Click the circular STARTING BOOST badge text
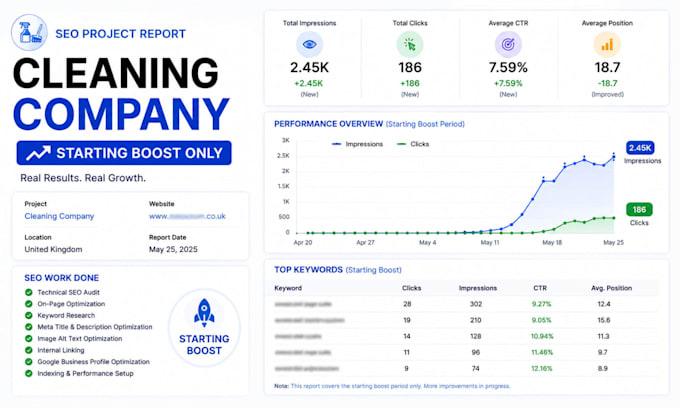The height and width of the screenshot is (409, 680). pos(204,345)
